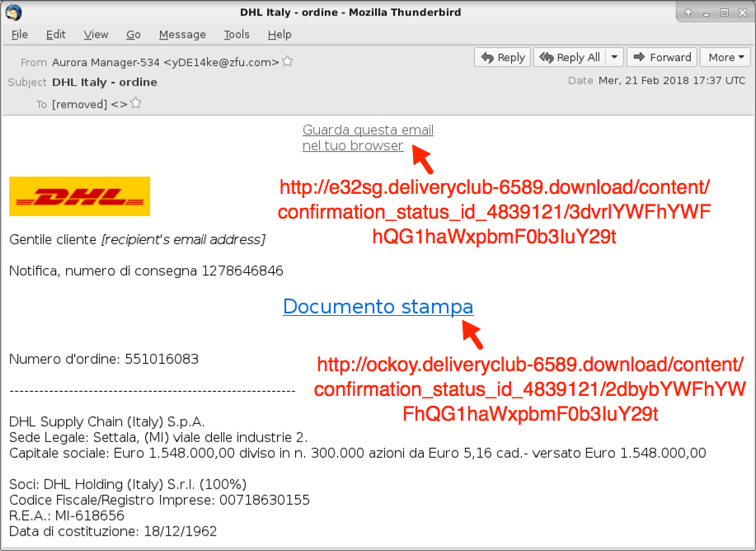756x551 pixels.
Task: Close the Thunderbird message window
Action: click(743, 12)
